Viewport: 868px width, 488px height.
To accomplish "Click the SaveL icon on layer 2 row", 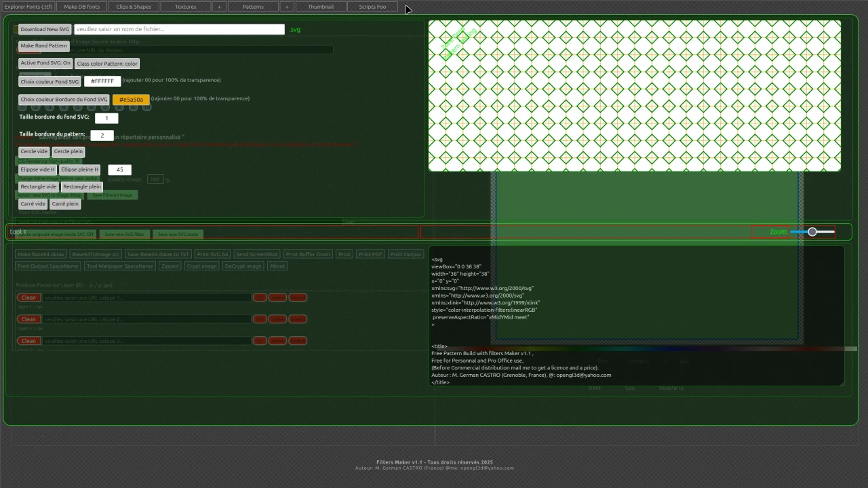I will click(x=298, y=319).
